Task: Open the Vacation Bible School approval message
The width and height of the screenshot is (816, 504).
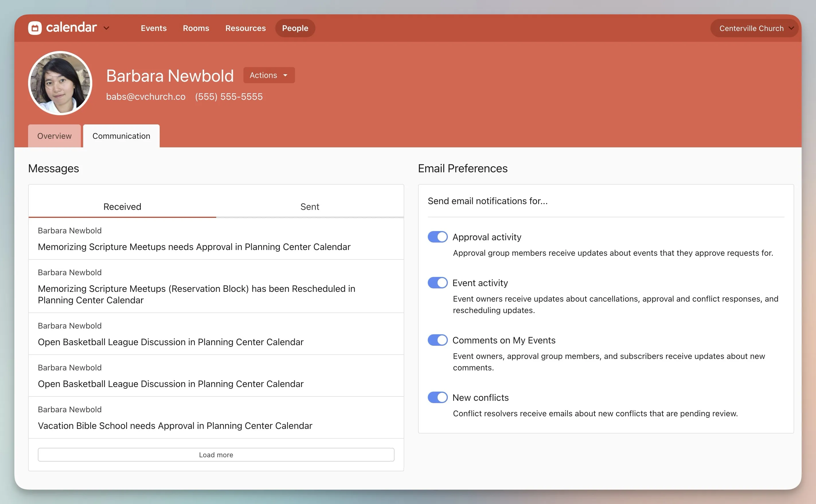Action: (x=175, y=426)
